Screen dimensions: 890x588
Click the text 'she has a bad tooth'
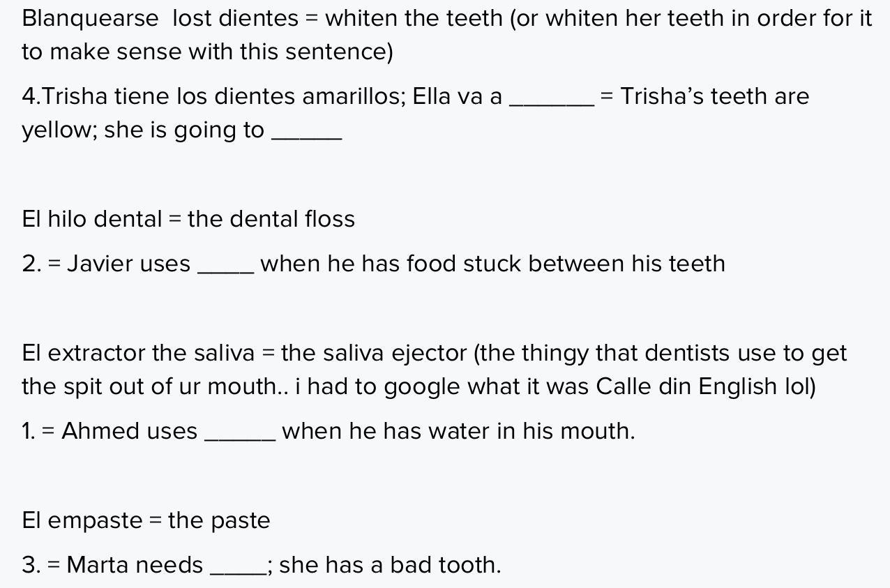point(388,565)
